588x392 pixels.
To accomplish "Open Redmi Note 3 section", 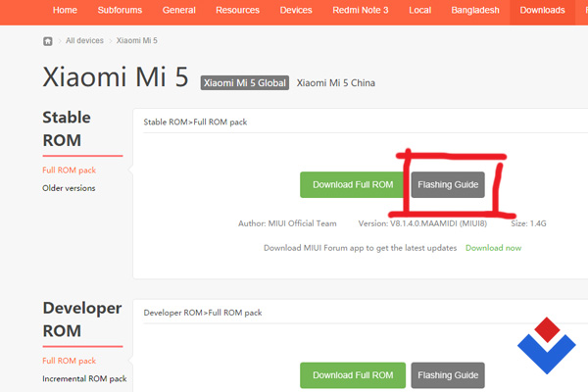I will (361, 10).
